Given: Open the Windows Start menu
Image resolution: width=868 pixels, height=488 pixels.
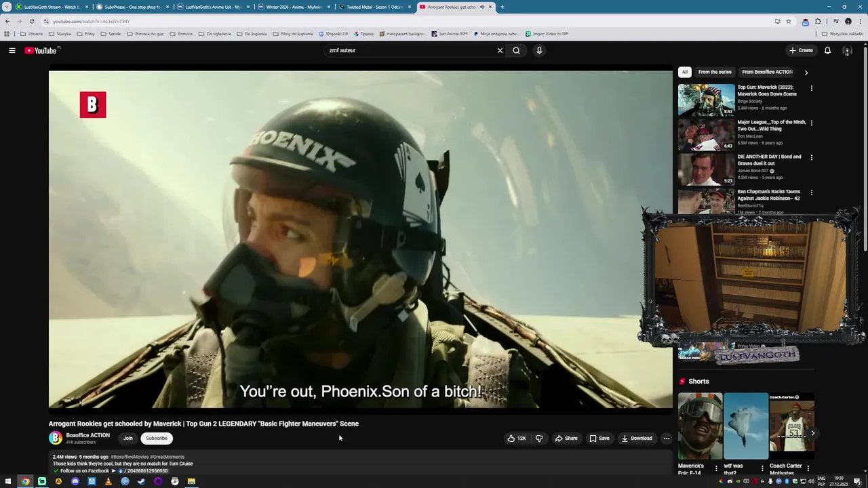Looking at the screenshot, I should 9,481.
